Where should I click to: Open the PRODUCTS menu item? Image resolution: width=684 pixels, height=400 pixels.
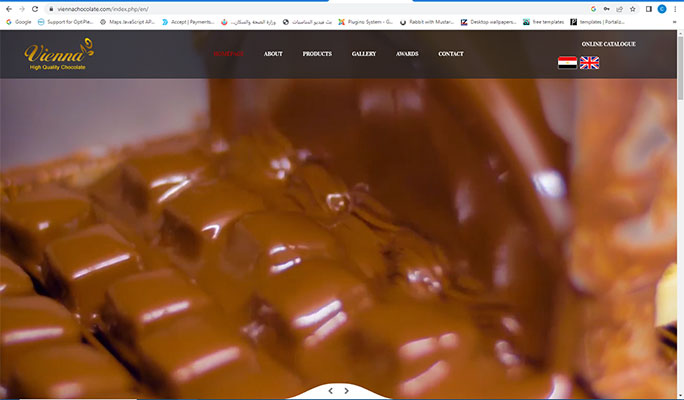pos(317,54)
